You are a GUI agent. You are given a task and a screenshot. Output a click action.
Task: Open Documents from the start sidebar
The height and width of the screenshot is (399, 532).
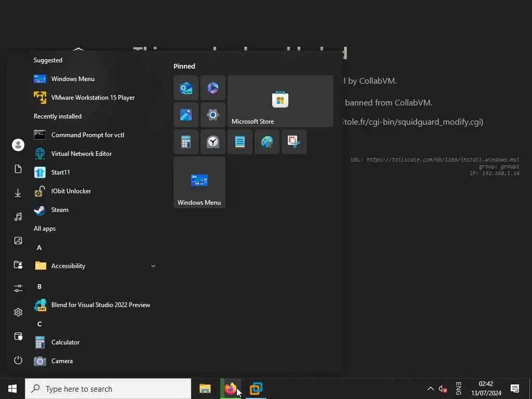[x=18, y=169]
